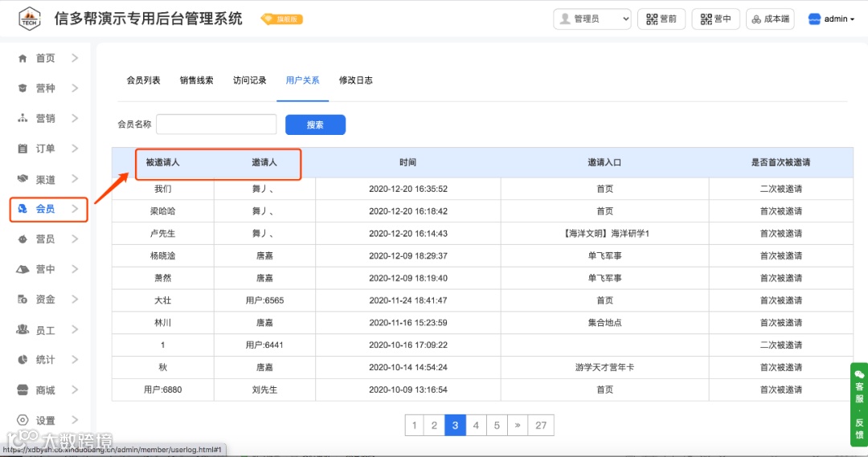
Task: Go to pagination page 2
Action: [434, 426]
